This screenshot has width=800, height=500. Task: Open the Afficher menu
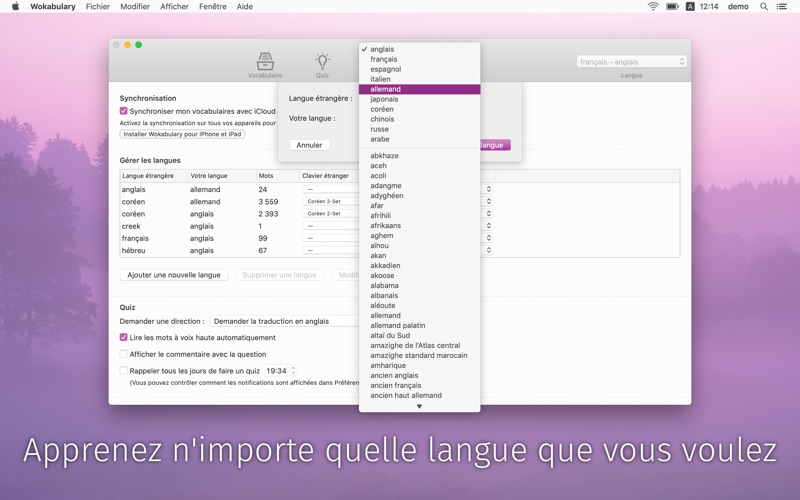pos(174,6)
